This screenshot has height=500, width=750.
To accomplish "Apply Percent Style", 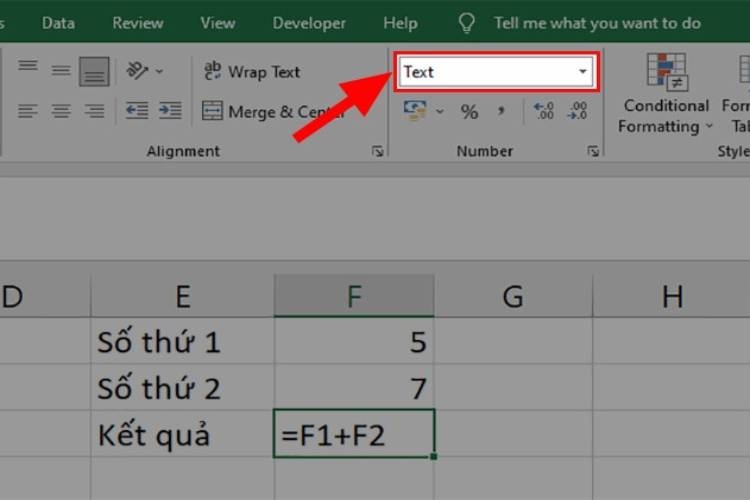I will 469,112.
